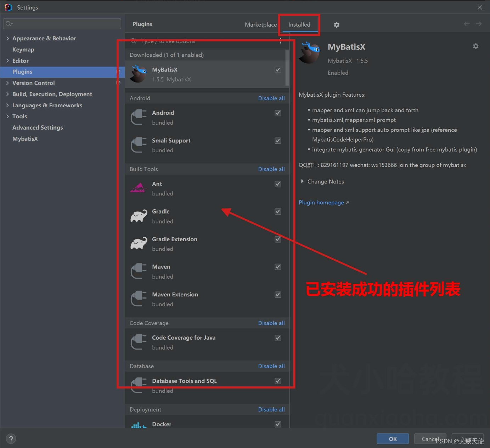Toggle the Ant plugin checkbox
This screenshot has width=490, height=448.
pyautogui.click(x=278, y=184)
